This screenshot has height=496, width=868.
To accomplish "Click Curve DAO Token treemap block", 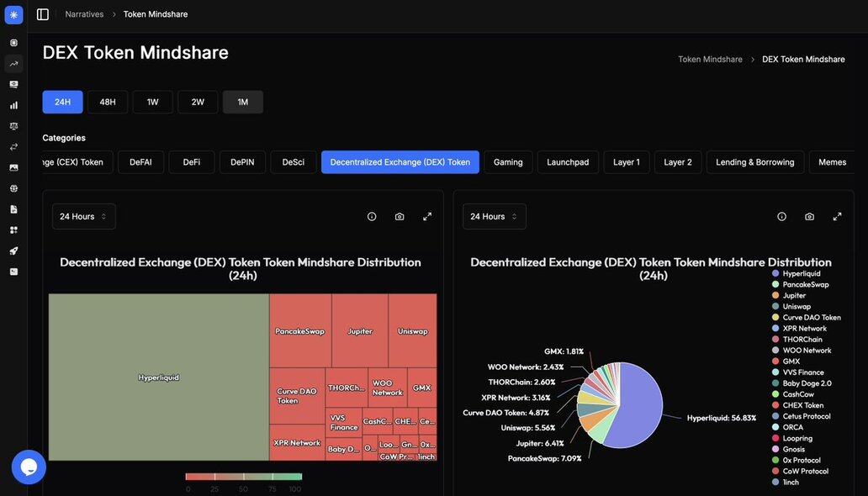I will point(297,396).
